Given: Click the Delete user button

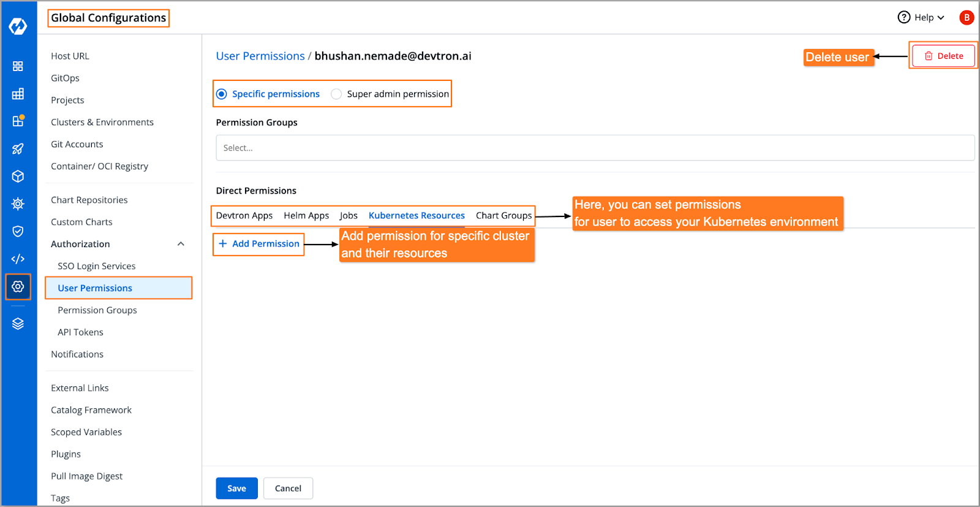Looking at the screenshot, I should pyautogui.click(x=943, y=56).
